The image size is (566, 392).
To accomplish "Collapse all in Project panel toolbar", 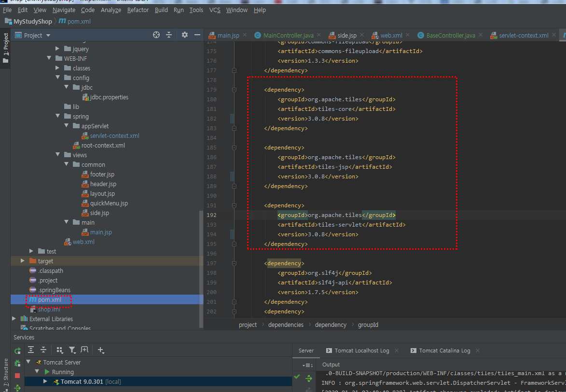I will coord(169,35).
